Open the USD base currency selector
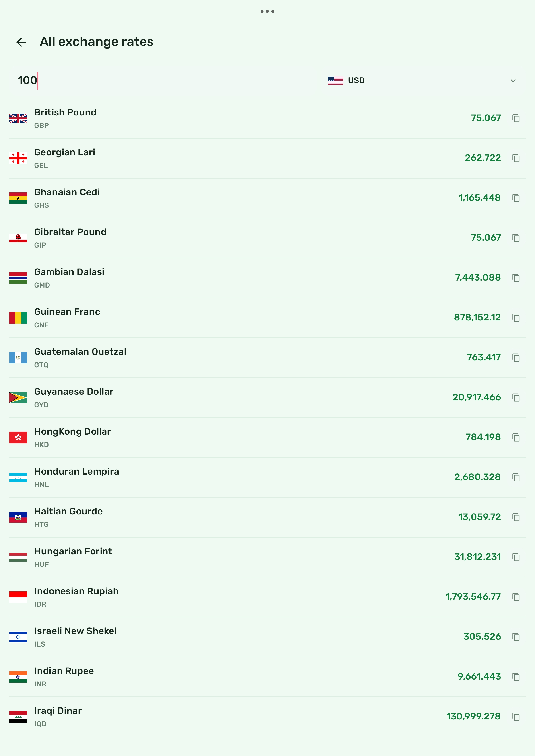Viewport: 535px width, 756px height. (x=422, y=80)
